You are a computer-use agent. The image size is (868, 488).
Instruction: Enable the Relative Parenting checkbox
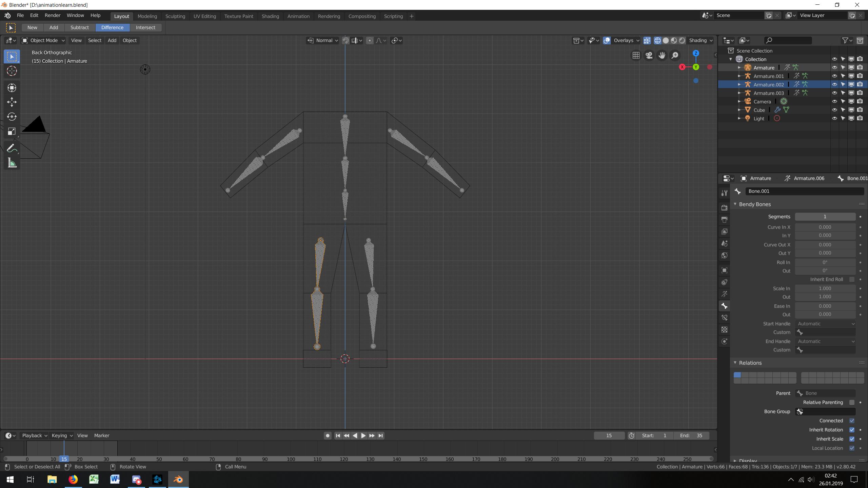tap(852, 402)
